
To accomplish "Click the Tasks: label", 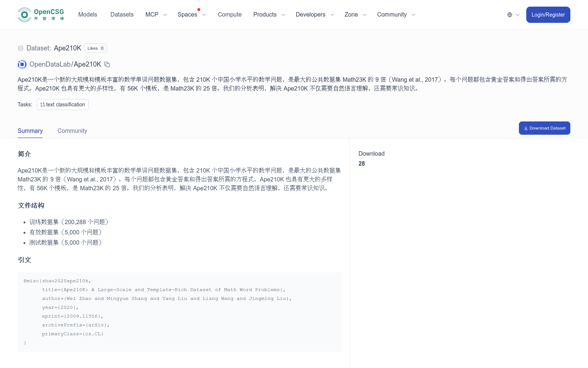I will [25, 105].
